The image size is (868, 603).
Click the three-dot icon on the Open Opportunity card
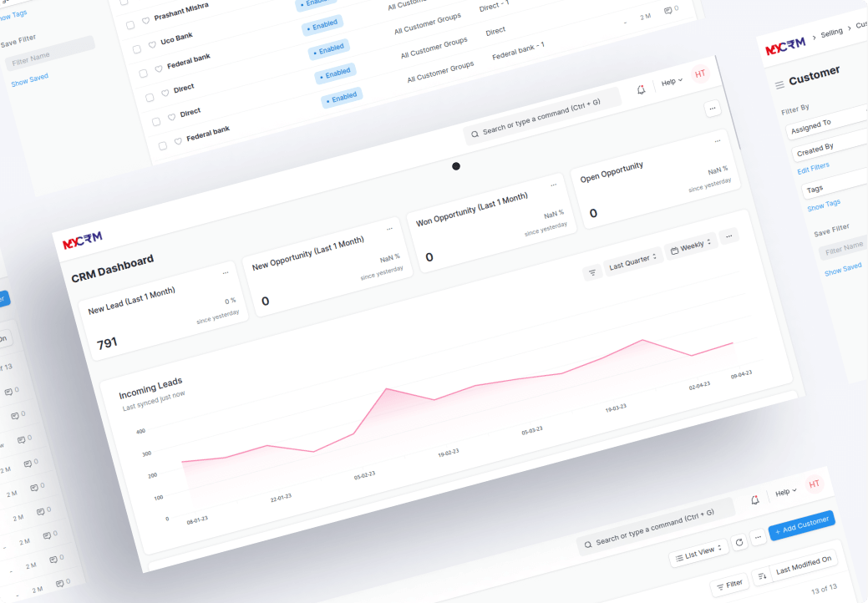717,142
